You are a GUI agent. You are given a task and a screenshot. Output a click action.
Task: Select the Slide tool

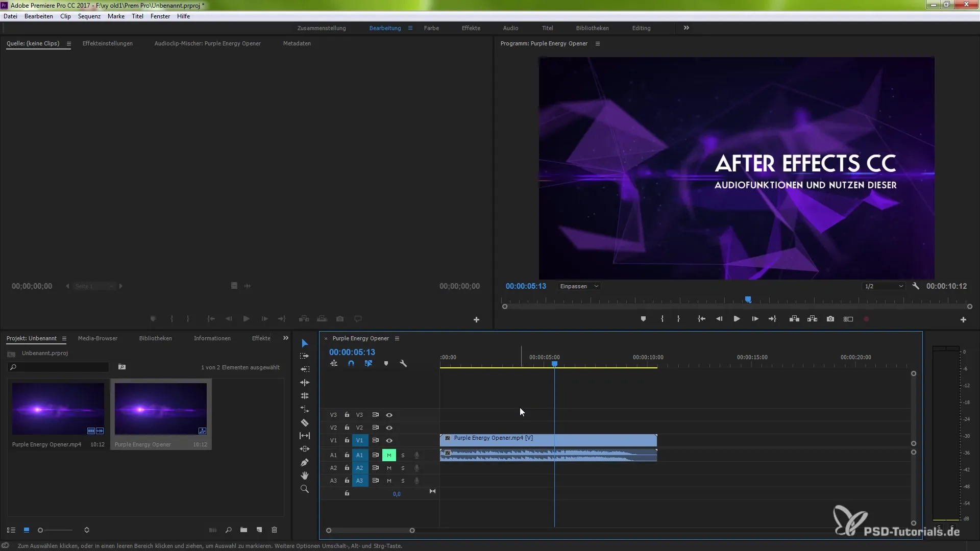[305, 449]
